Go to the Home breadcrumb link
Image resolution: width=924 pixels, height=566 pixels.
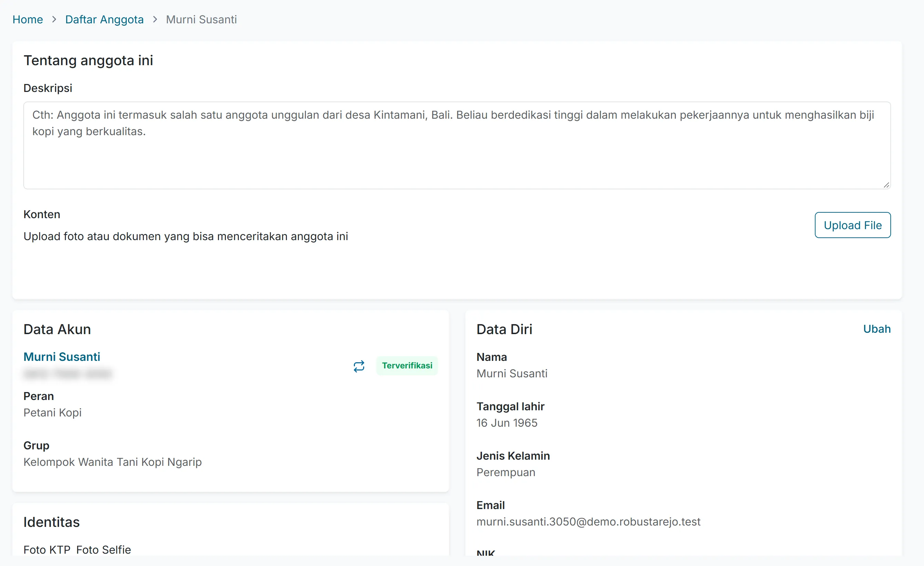tap(28, 19)
